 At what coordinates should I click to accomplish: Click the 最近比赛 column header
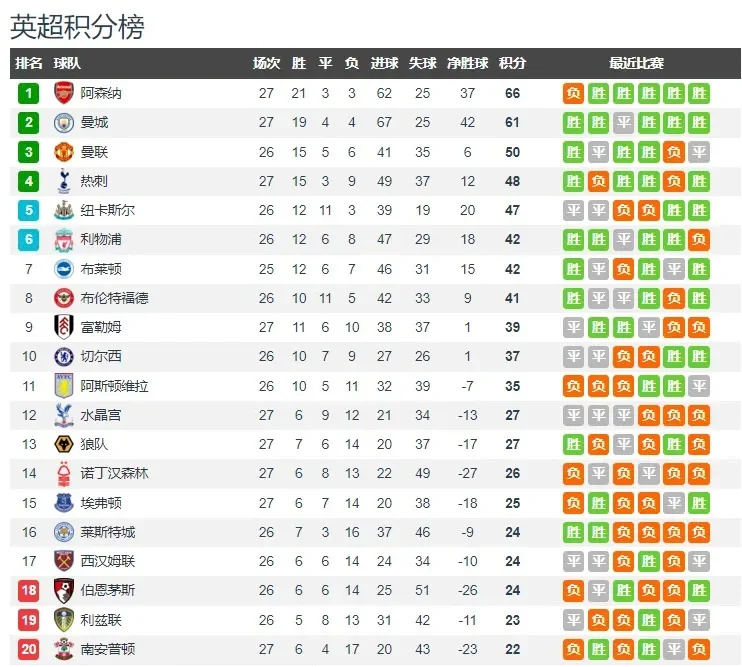[636, 63]
